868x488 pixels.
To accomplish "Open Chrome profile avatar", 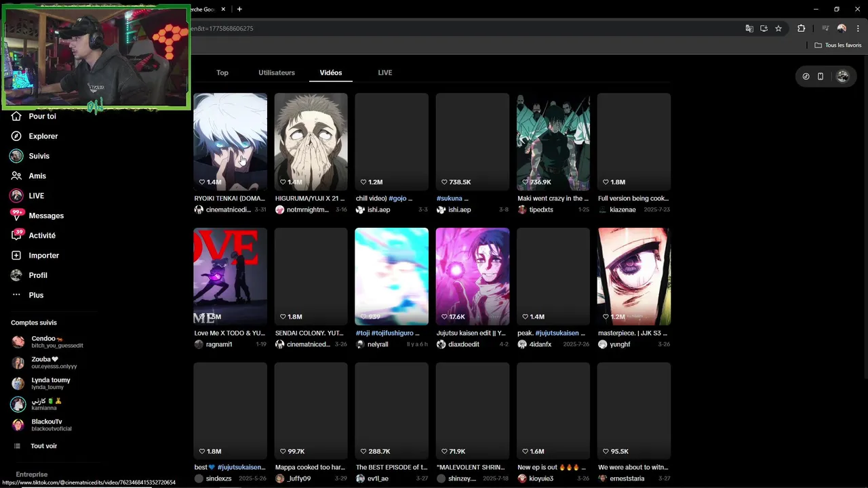I will 842,28.
